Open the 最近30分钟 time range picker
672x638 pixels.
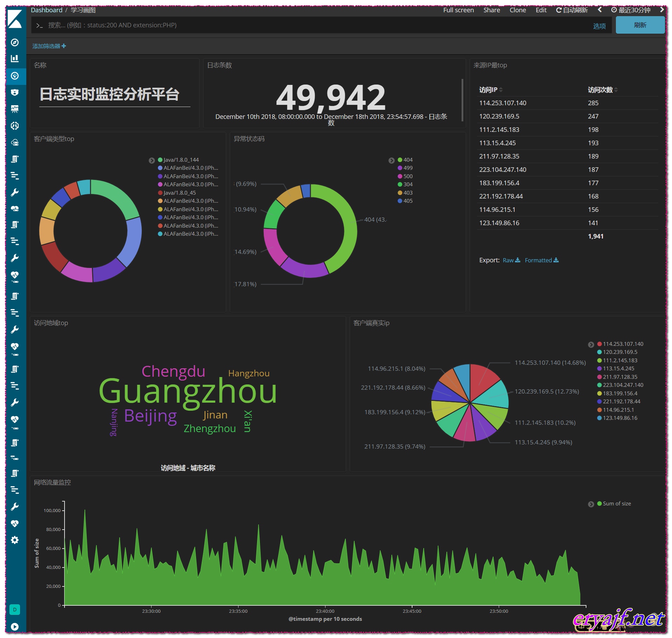click(631, 10)
